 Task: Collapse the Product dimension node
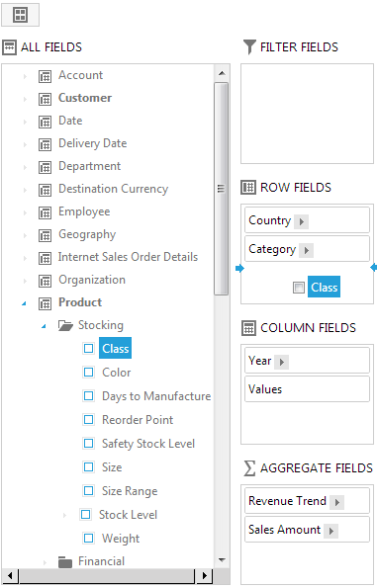click(25, 303)
